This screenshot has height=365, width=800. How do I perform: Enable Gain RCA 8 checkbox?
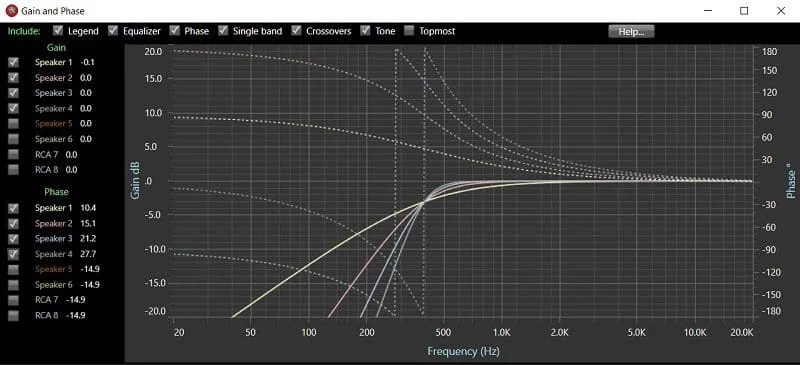13,169
